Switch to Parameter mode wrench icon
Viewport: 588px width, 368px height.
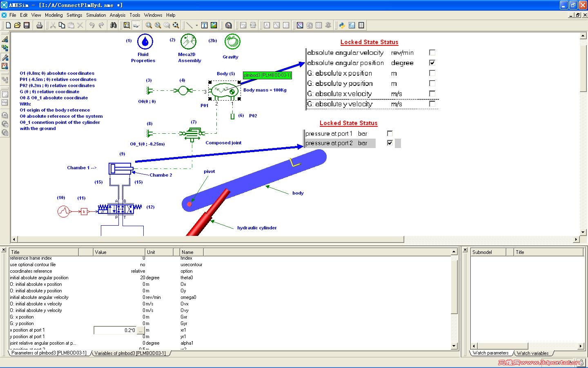[x=5, y=57]
